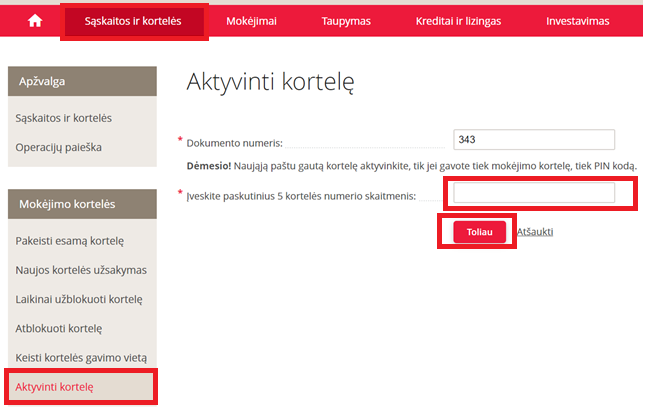The height and width of the screenshot is (410, 647).
Task: Open Keisti kortelės gavimo vietą
Action: point(81,358)
